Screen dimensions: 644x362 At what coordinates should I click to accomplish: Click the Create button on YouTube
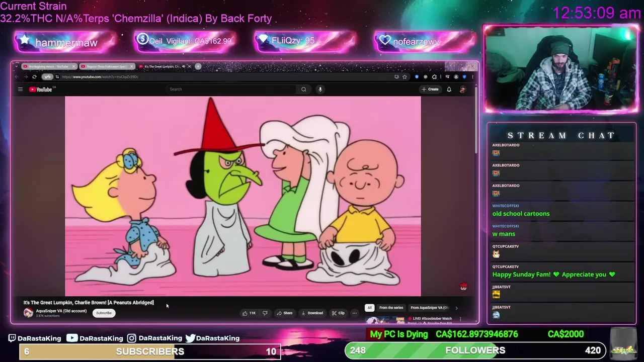430,89
